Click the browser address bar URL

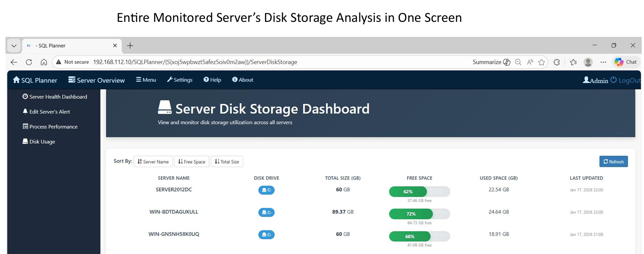coord(195,62)
